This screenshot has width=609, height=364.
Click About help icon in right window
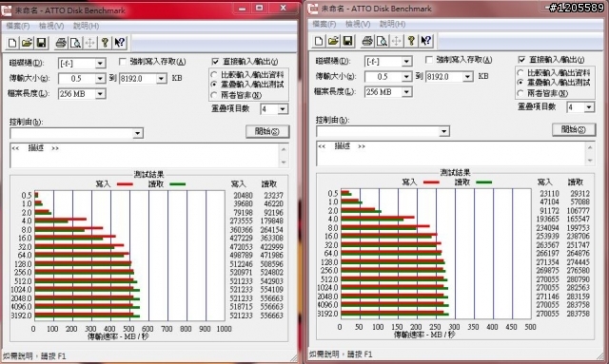411,41
